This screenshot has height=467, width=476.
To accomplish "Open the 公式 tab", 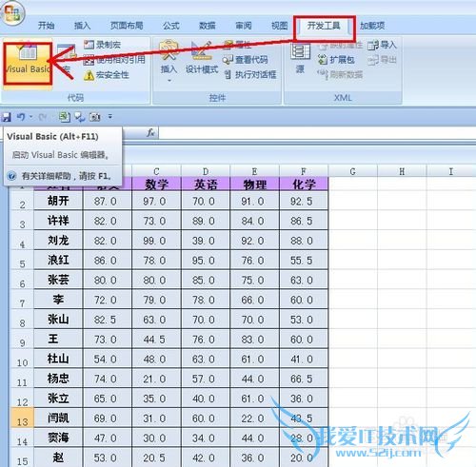I will 171,26.
